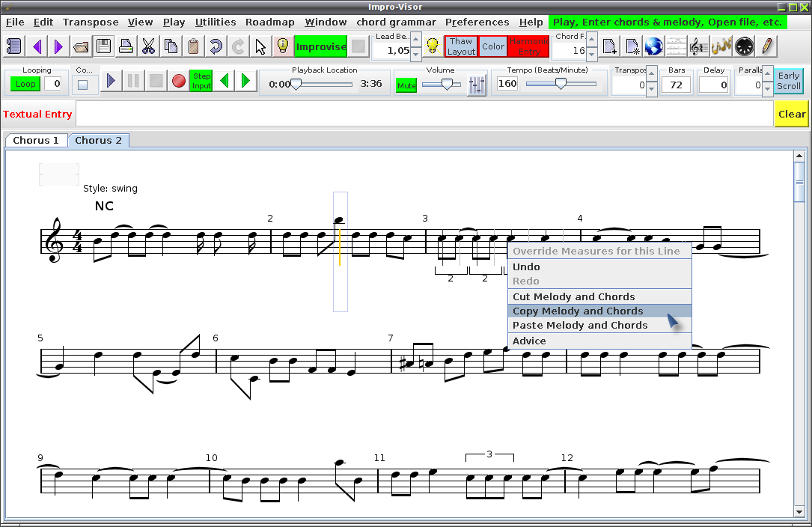The image size is (812, 527).
Task: Open the blue globe icon
Action: [x=653, y=46]
